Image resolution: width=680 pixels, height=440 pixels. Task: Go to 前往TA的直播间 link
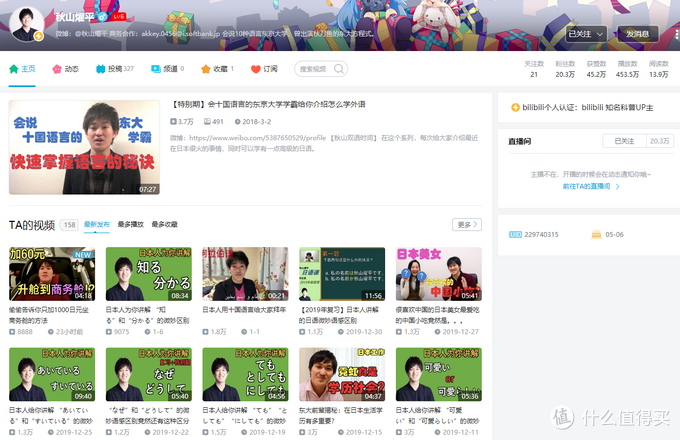pos(591,186)
